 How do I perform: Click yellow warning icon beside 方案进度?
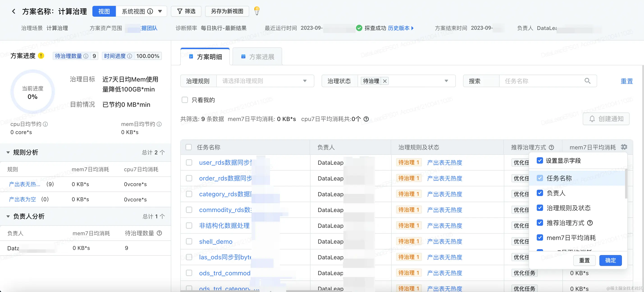tap(41, 56)
